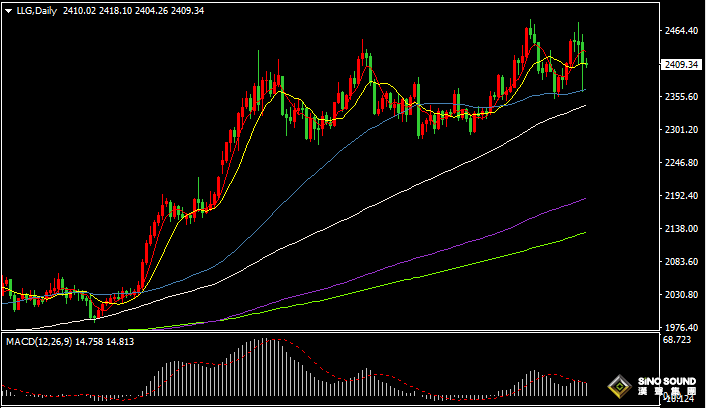Click the 1976.40 price axis label

(680, 328)
